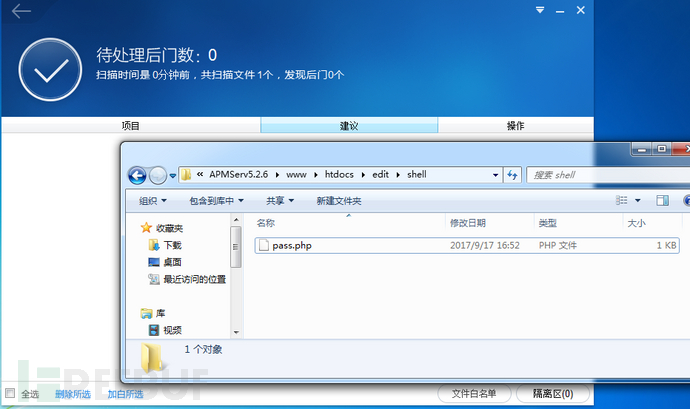
Task: Navigate to htdocs in breadcrumb
Action: 339,175
